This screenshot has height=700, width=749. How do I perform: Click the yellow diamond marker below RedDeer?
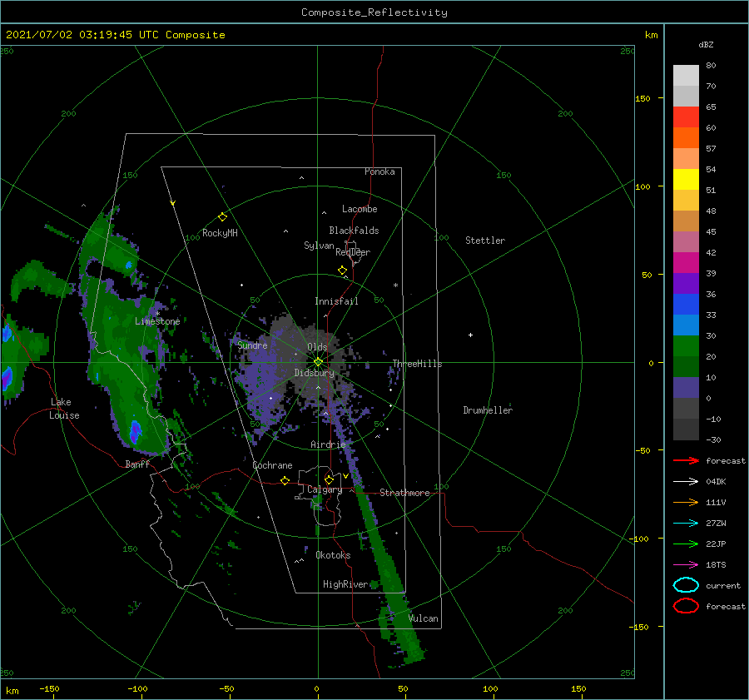342,271
